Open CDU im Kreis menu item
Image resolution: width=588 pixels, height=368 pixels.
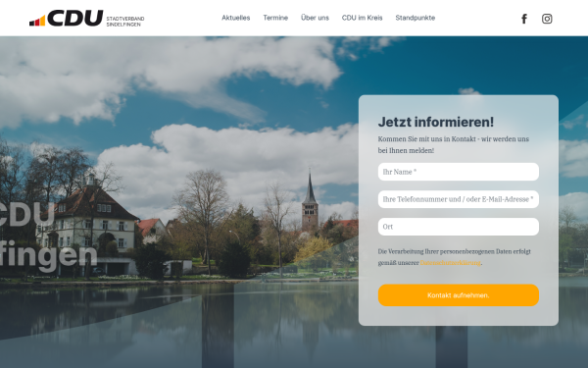(x=362, y=18)
